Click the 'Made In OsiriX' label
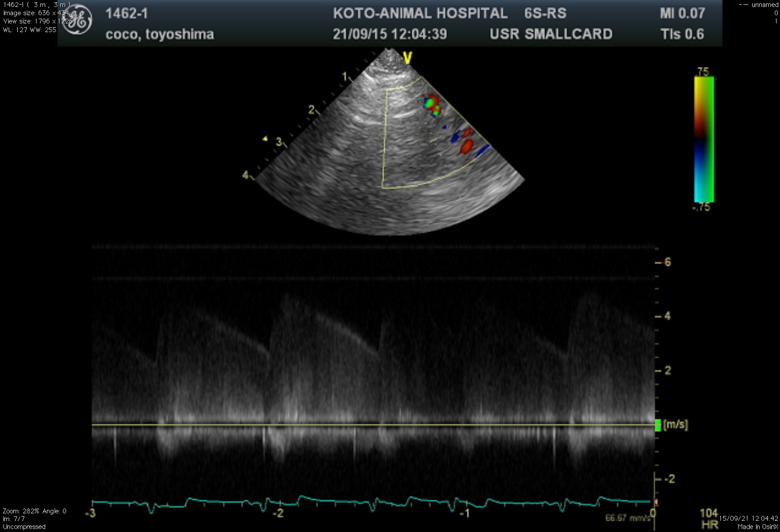Screen dimensions: 780x532 pos(758,527)
